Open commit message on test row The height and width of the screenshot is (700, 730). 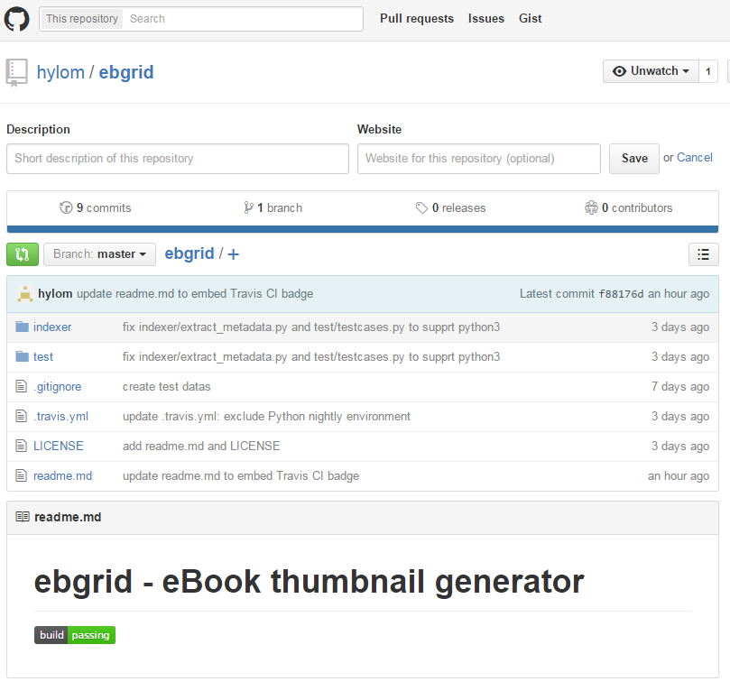(311, 357)
